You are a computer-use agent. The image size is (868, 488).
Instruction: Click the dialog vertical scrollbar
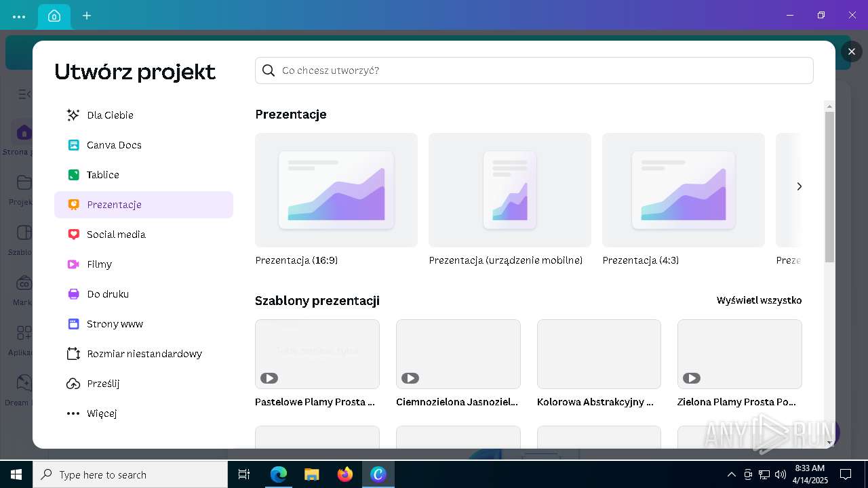[x=829, y=187]
